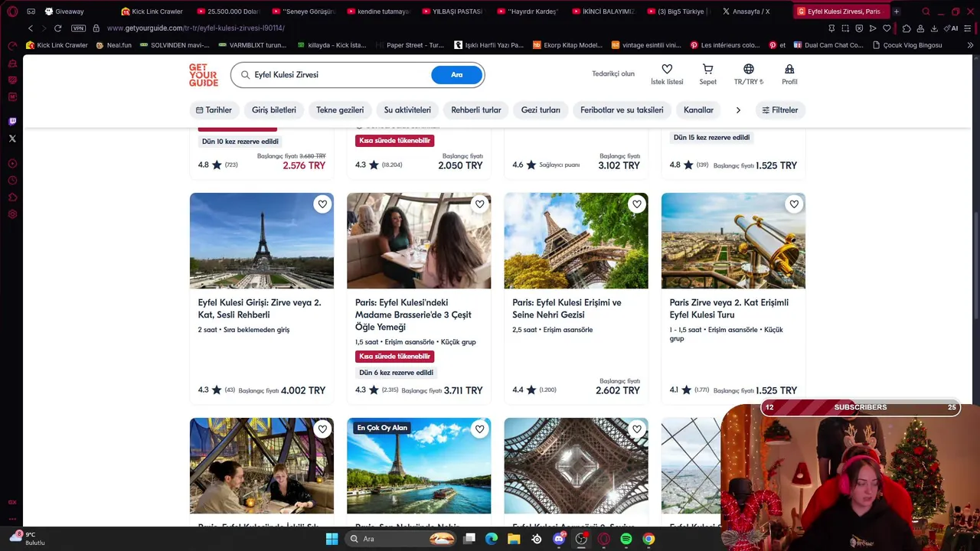Favorite the Madame Brasserie öğle yemeği card

(x=479, y=204)
